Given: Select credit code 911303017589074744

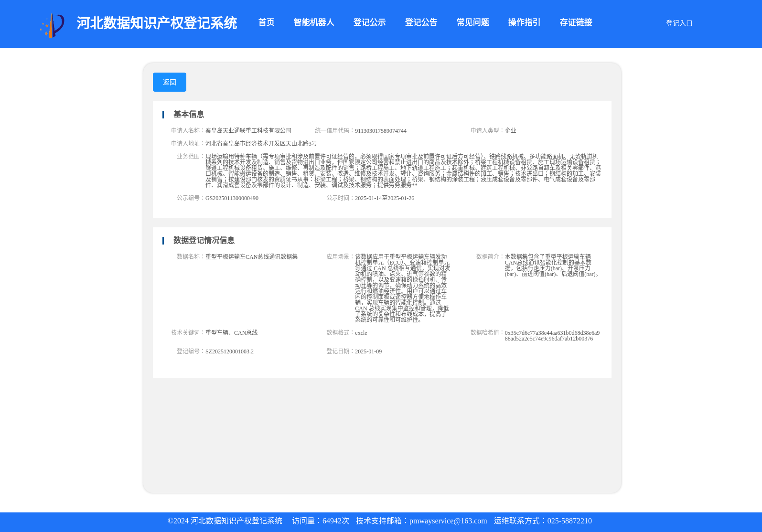Looking at the screenshot, I should point(381,131).
